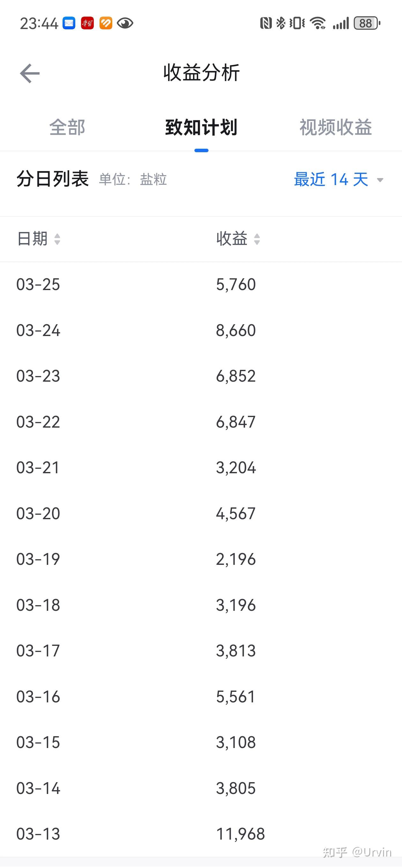Open the 最近 14 天 range dropdown

339,180
